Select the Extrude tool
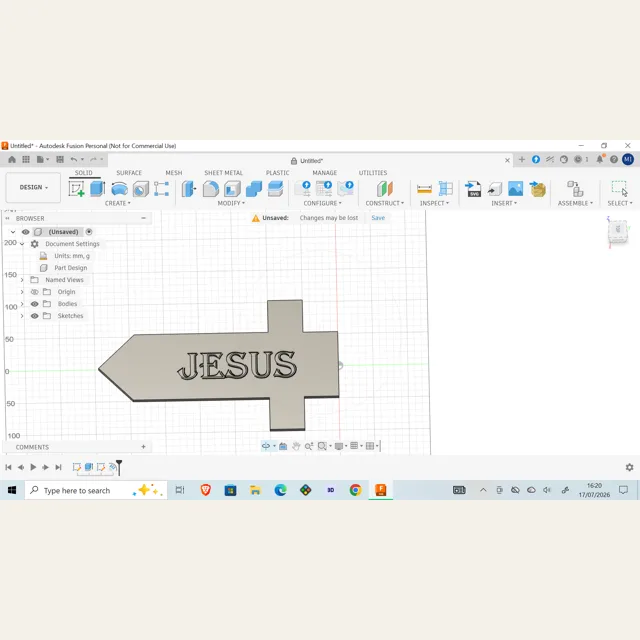 [98, 189]
